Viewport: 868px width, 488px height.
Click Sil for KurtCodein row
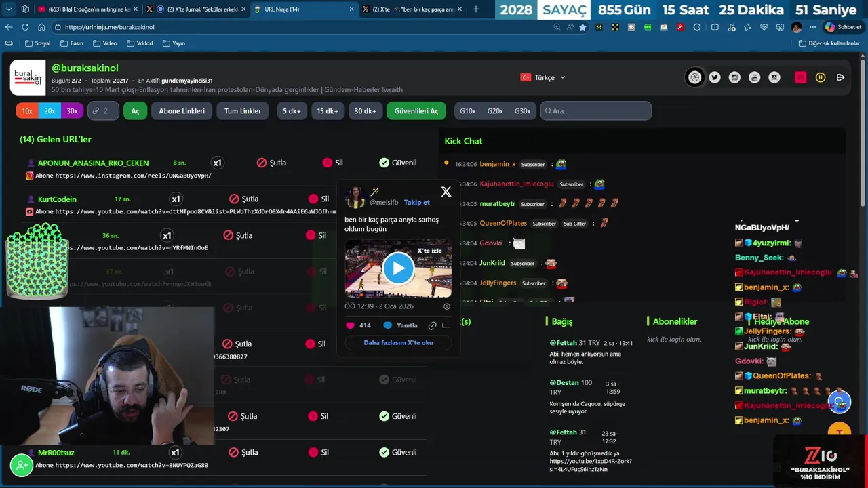tap(319, 199)
